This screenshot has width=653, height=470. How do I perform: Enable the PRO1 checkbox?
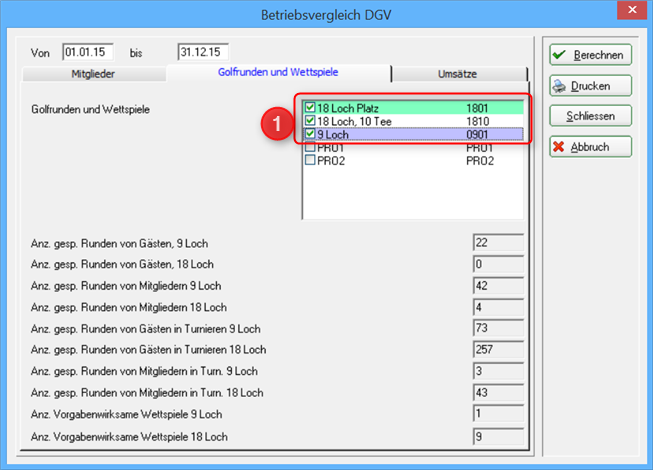click(310, 147)
